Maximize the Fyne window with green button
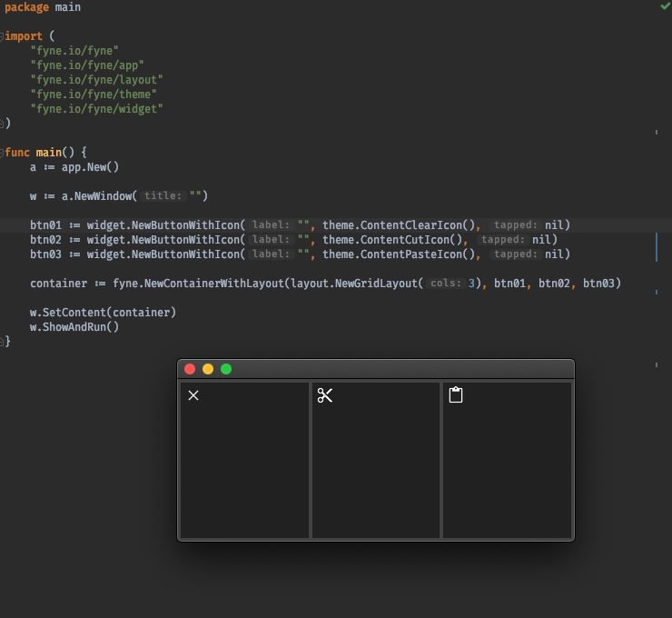Image resolution: width=672 pixels, height=618 pixels. tap(226, 369)
